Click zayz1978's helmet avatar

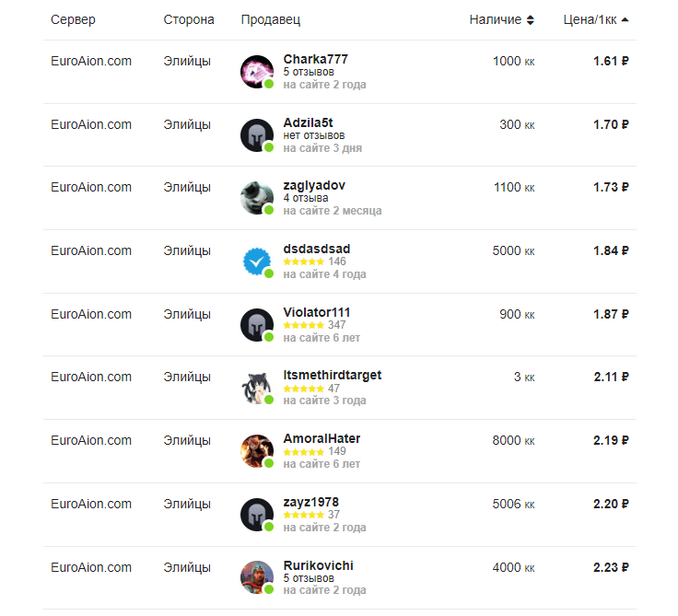pyautogui.click(x=257, y=514)
